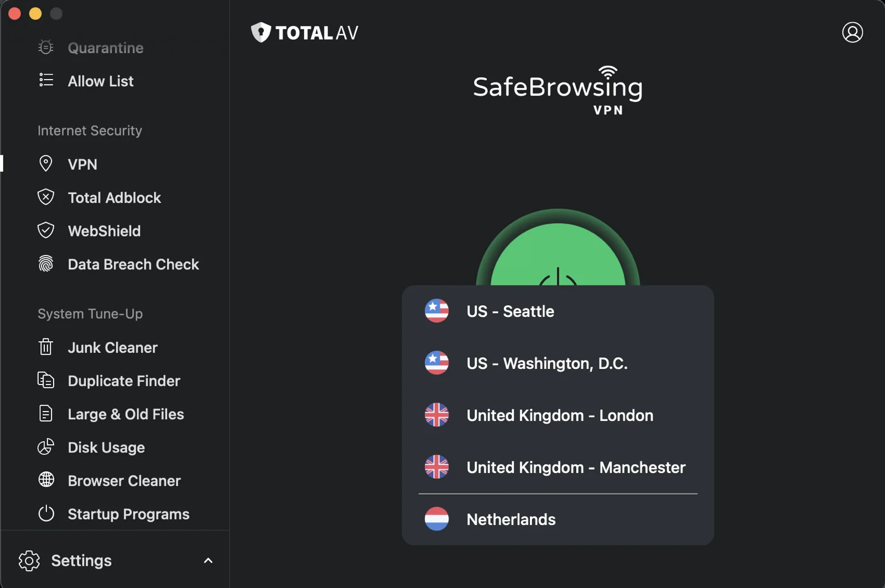Click the WebShield shield icon
This screenshot has width=885, height=588.
coord(46,231)
